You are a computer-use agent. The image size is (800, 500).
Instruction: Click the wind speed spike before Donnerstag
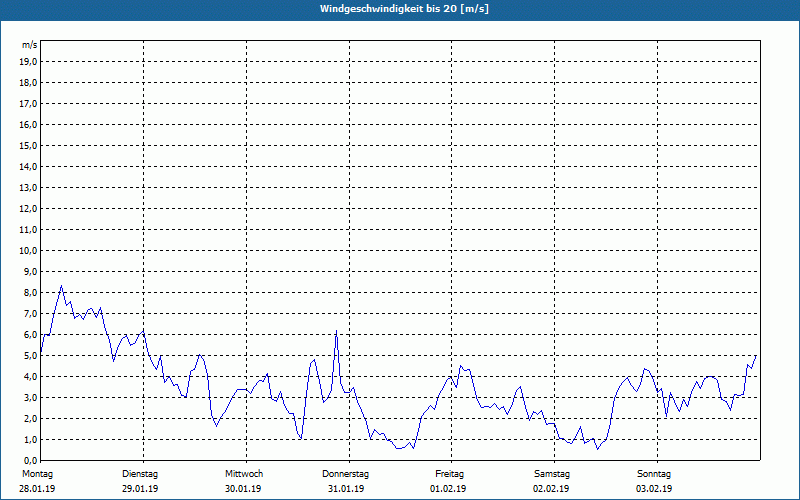336,331
